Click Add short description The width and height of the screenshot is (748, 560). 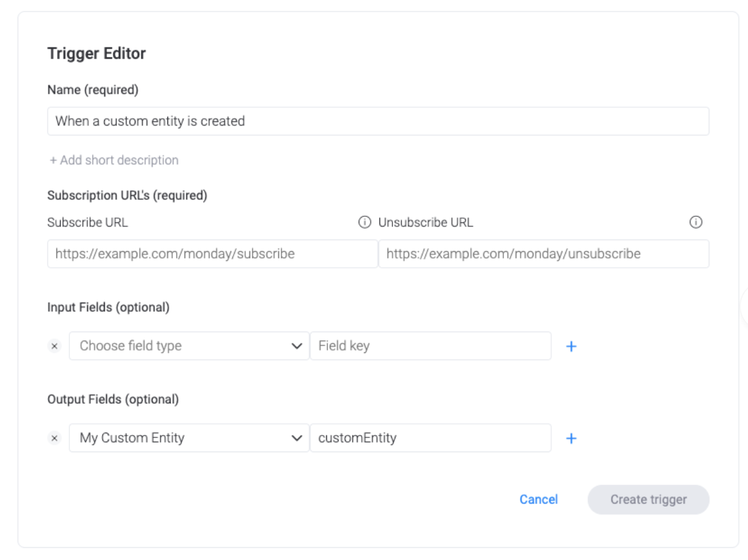click(x=114, y=160)
